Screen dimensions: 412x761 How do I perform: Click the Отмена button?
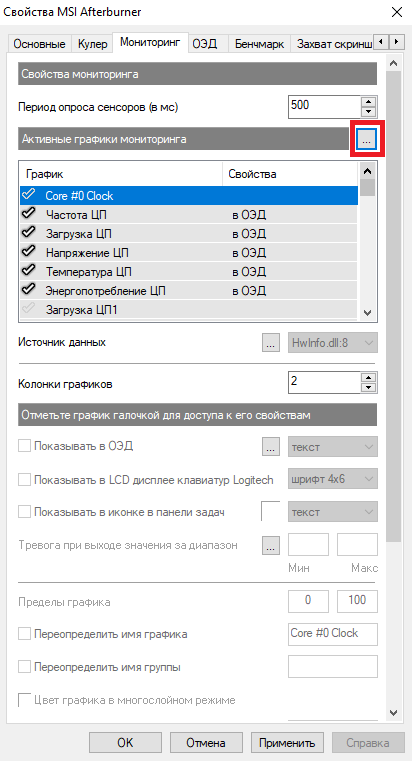click(206, 743)
